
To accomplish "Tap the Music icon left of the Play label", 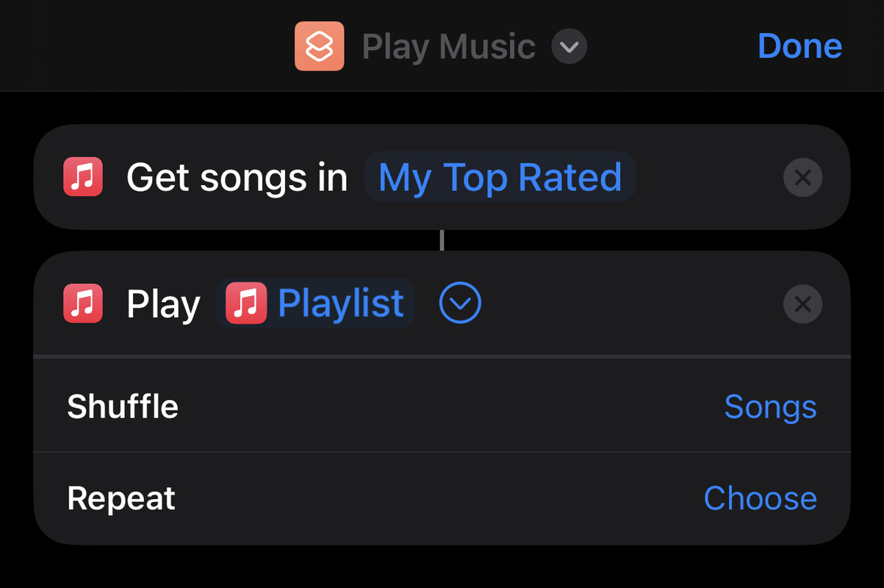I will pos(82,304).
